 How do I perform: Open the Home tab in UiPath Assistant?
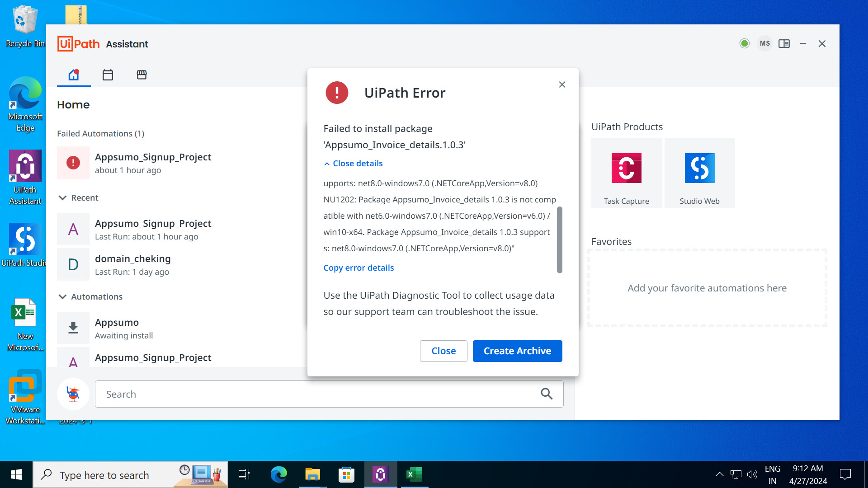74,75
